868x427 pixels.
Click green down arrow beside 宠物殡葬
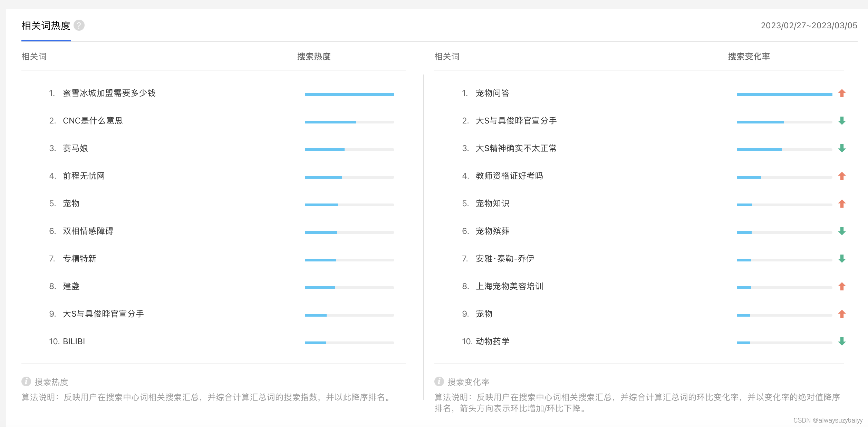(842, 231)
